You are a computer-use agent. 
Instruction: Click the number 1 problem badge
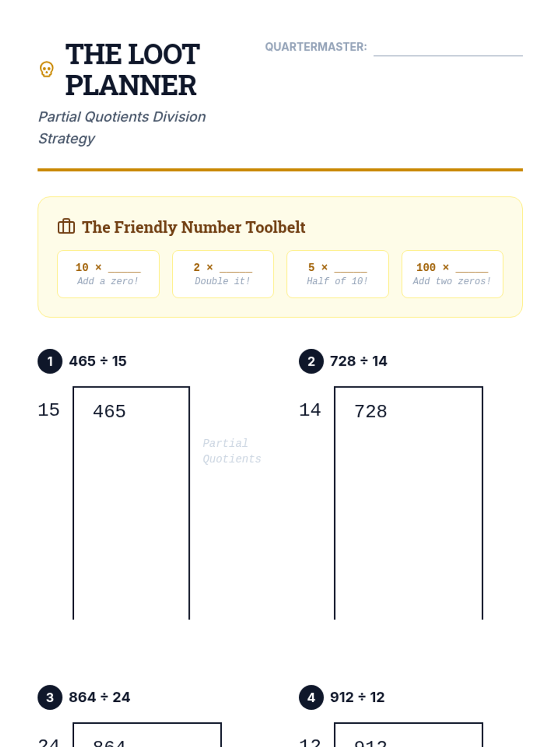pyautogui.click(x=50, y=361)
